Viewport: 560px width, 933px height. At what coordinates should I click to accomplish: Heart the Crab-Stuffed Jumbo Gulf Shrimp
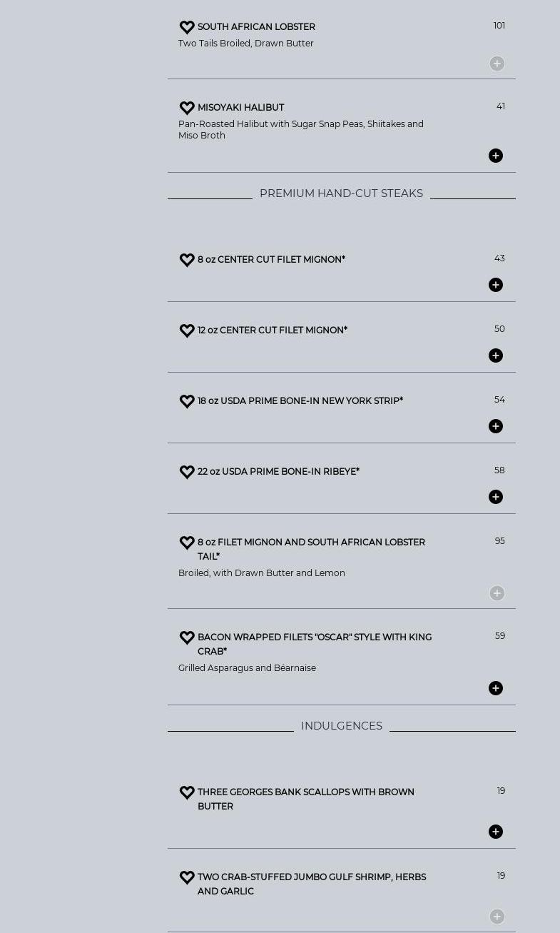tap(187, 877)
